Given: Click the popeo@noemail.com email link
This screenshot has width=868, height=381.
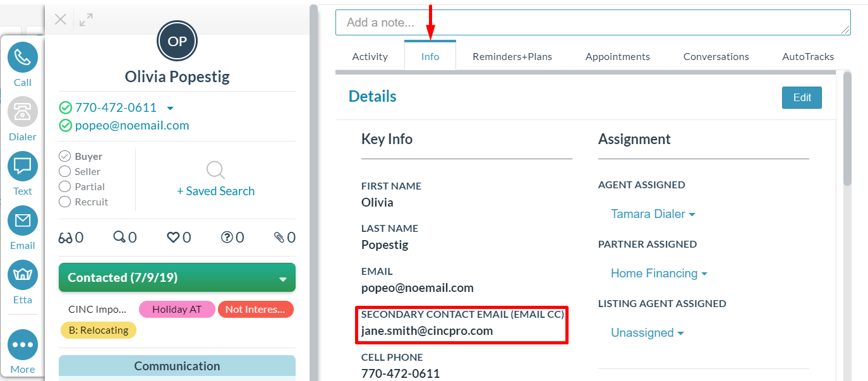Looking at the screenshot, I should point(132,125).
